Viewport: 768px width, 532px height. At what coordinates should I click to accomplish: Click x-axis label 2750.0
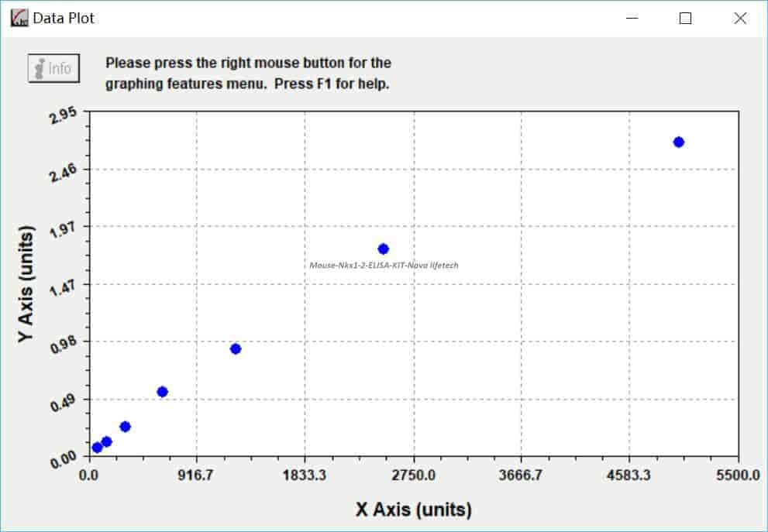[413, 475]
